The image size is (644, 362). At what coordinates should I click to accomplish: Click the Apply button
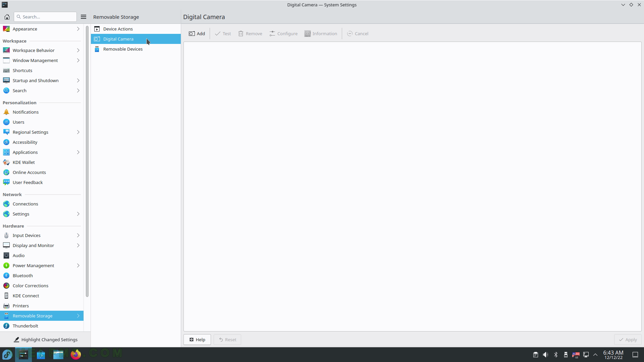click(x=628, y=340)
